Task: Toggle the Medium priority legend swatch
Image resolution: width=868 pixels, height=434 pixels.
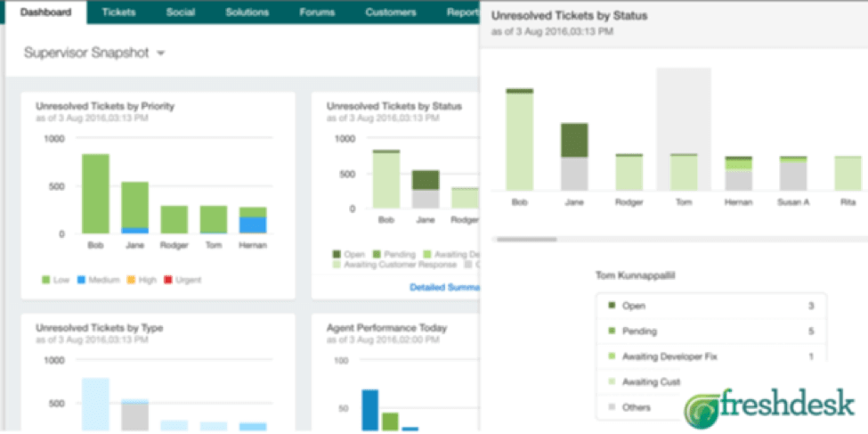Action: pos(83,280)
